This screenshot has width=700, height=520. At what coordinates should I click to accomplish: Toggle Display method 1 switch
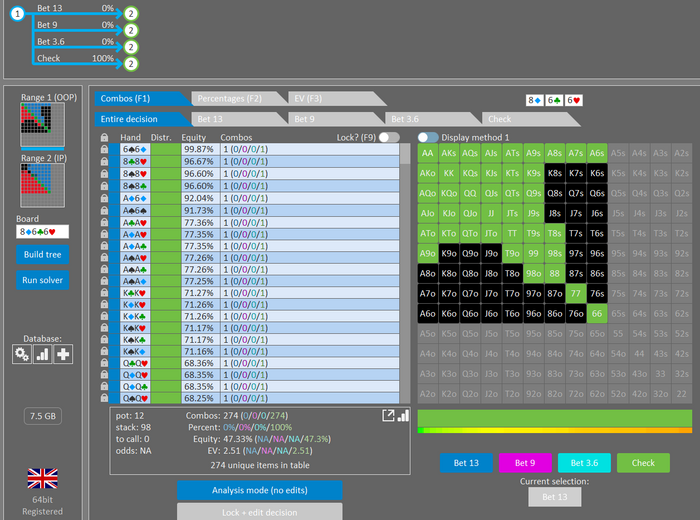(428, 137)
